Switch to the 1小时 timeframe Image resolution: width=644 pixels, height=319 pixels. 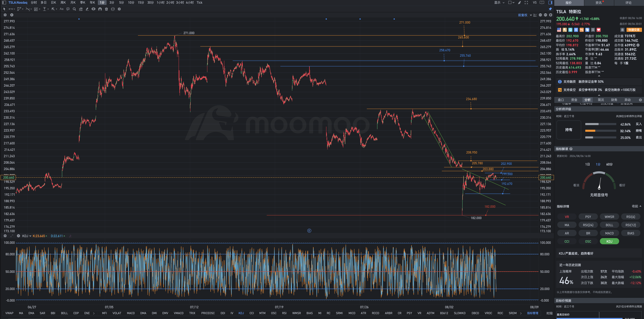point(161,2)
